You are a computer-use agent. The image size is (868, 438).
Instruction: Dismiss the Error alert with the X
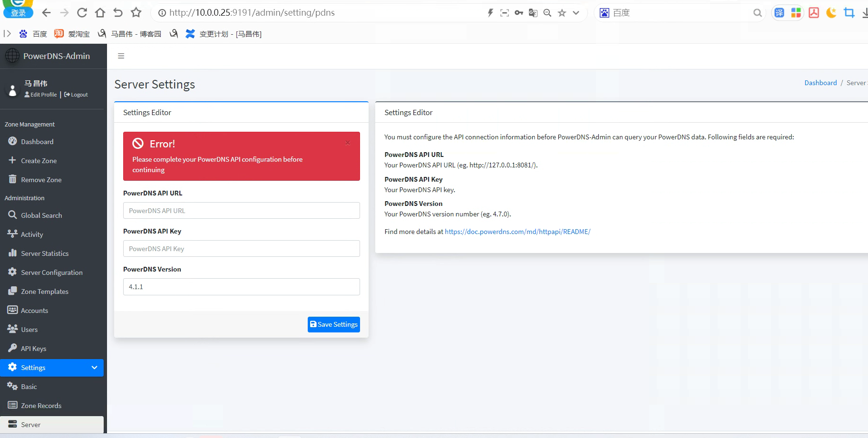[x=348, y=143]
